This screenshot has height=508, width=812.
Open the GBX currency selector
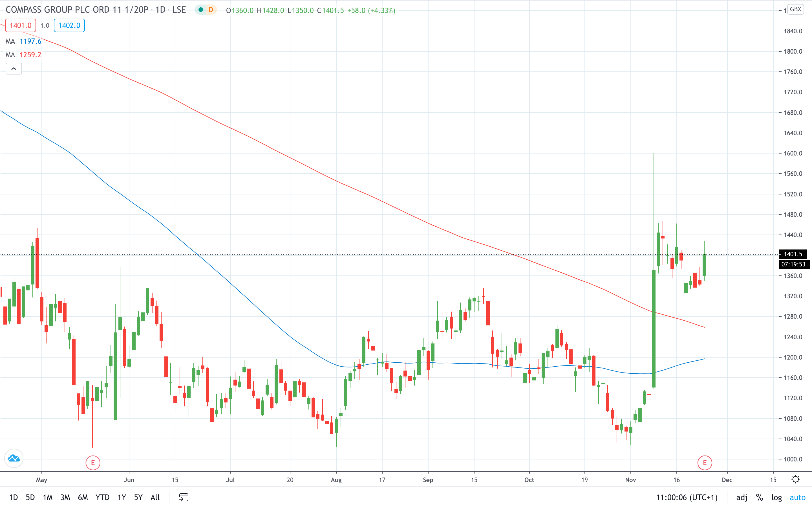[x=796, y=9]
